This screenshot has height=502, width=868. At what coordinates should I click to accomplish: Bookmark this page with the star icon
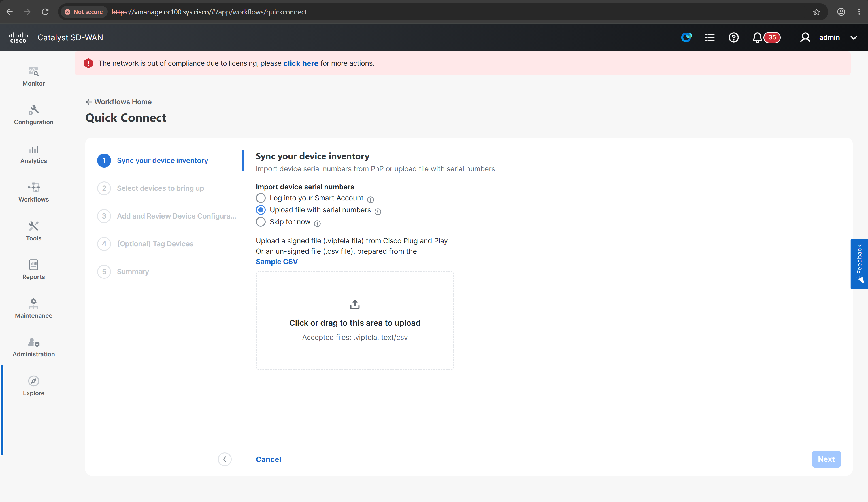(816, 12)
